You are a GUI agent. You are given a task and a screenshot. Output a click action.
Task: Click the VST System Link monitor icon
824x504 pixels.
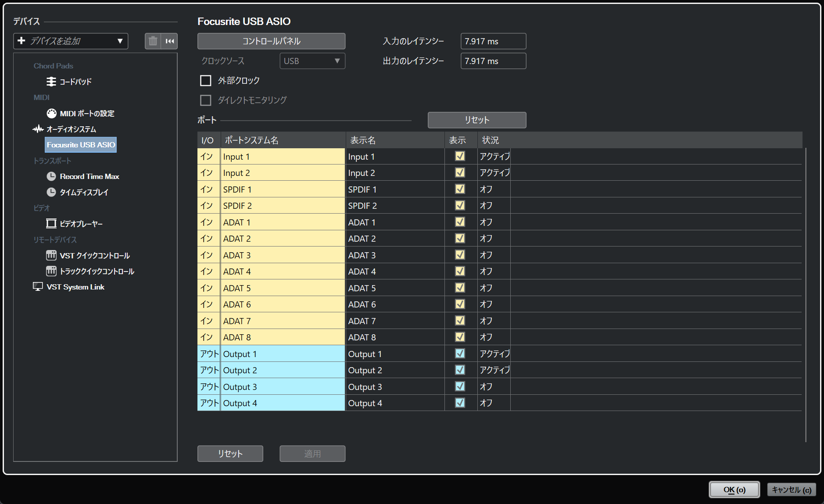tap(38, 287)
